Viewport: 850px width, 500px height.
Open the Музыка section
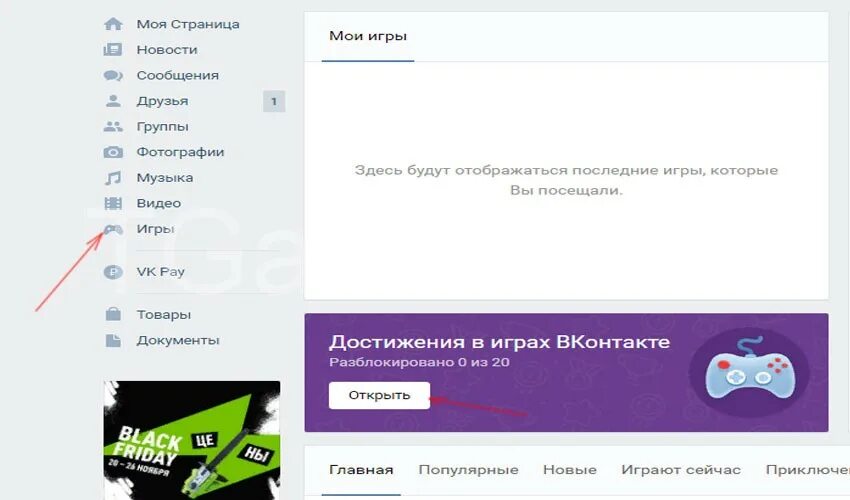[165, 178]
